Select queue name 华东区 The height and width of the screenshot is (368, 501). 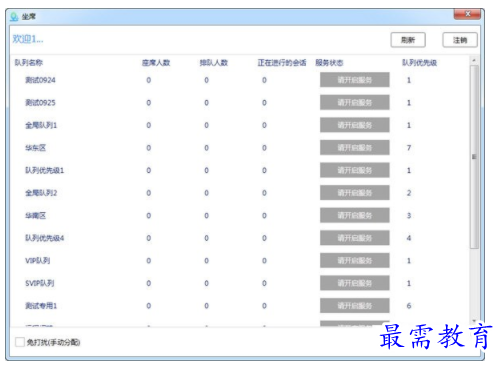(x=35, y=148)
